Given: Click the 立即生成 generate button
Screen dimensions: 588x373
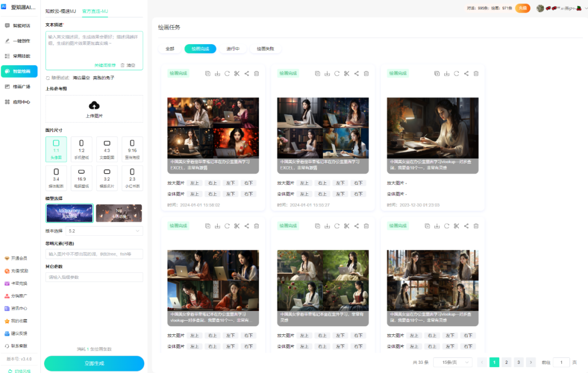Looking at the screenshot, I should point(94,363).
